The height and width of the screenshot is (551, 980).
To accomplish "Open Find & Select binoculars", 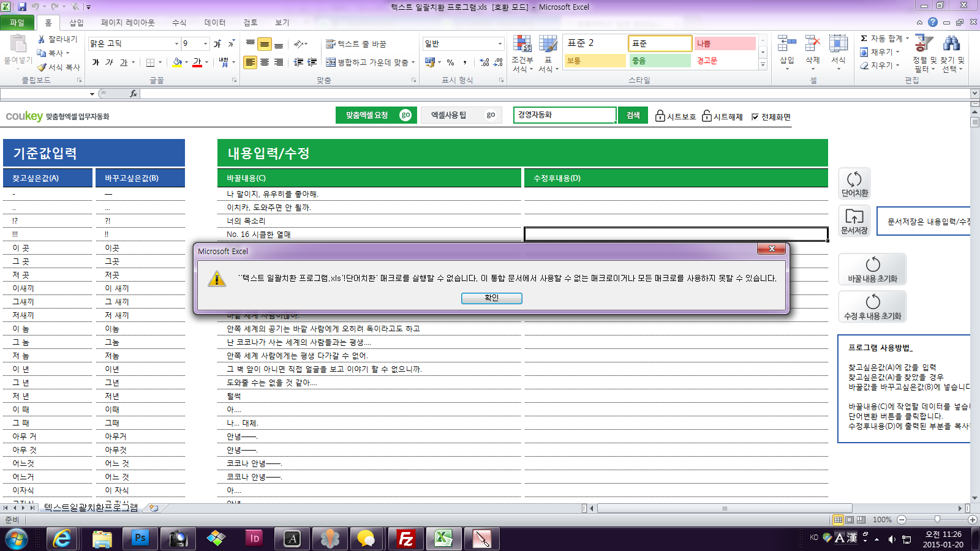I will pos(952,44).
